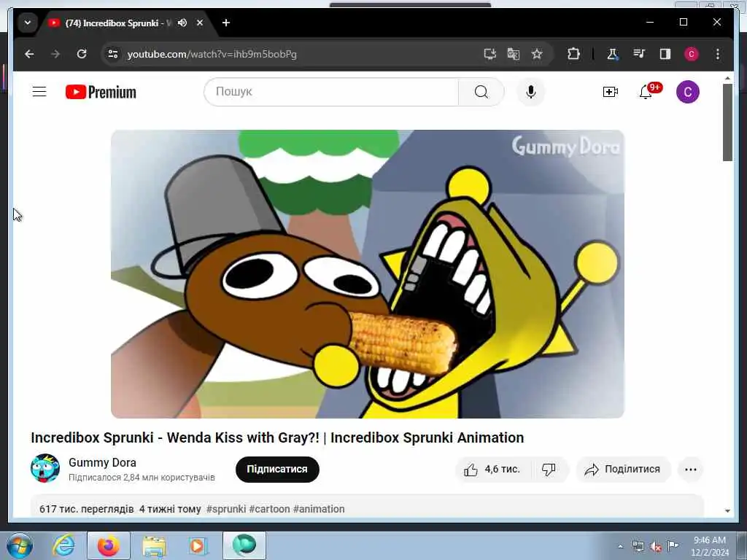The height and width of the screenshot is (560, 747).
Task: Click the Поділитися share button
Action: (623, 470)
